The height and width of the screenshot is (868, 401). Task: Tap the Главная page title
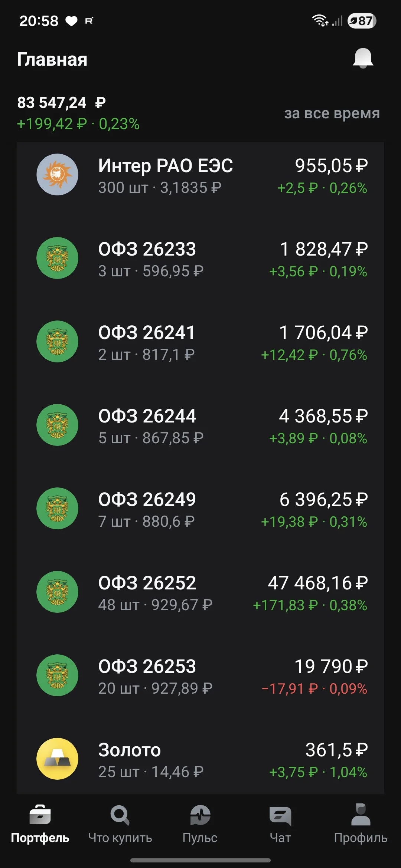point(52,59)
